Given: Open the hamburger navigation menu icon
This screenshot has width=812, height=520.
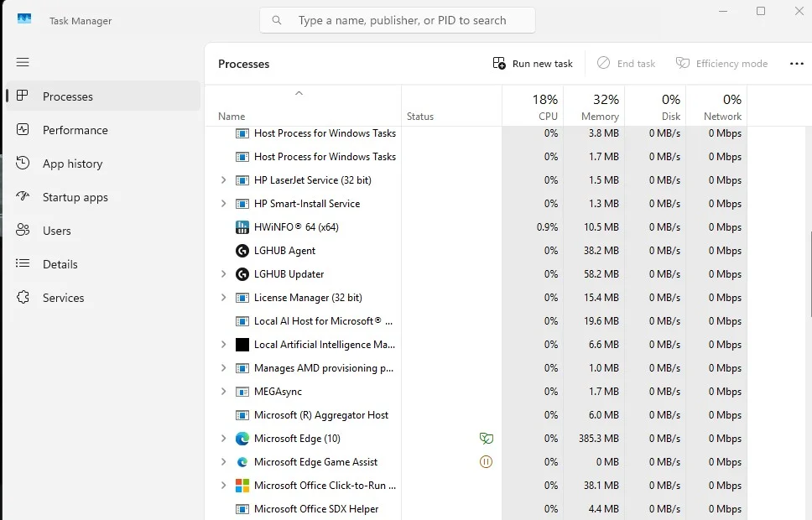Looking at the screenshot, I should pos(23,62).
